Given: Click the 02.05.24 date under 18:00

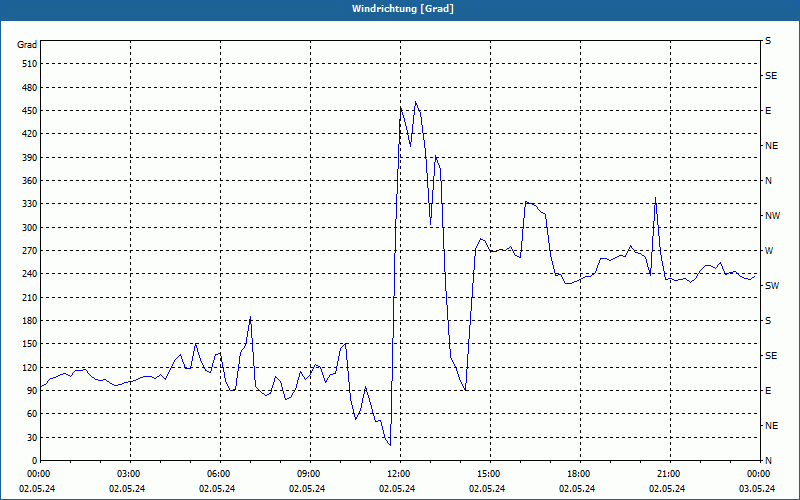Looking at the screenshot, I should point(577,489).
